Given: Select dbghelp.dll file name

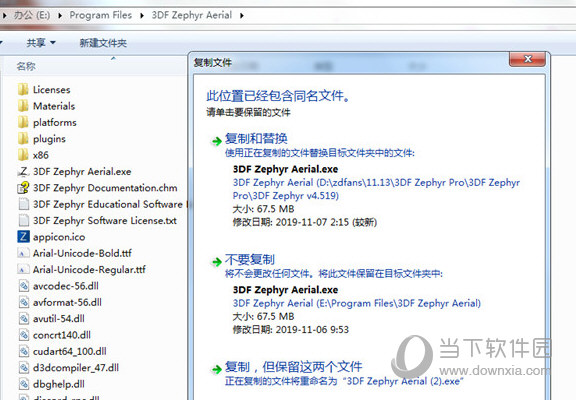Looking at the screenshot, I should (59, 384).
